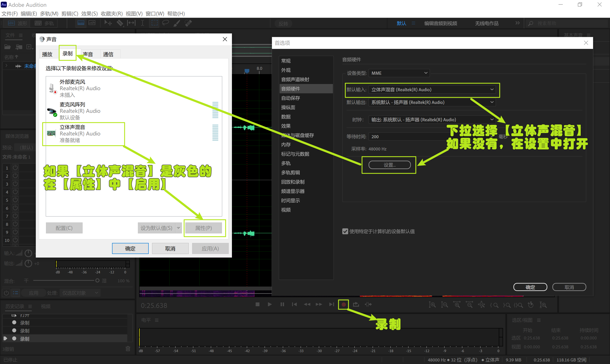This screenshot has width=610, height=364.
Task: Select the Slip tool in toolbar
Action: [x=131, y=23]
